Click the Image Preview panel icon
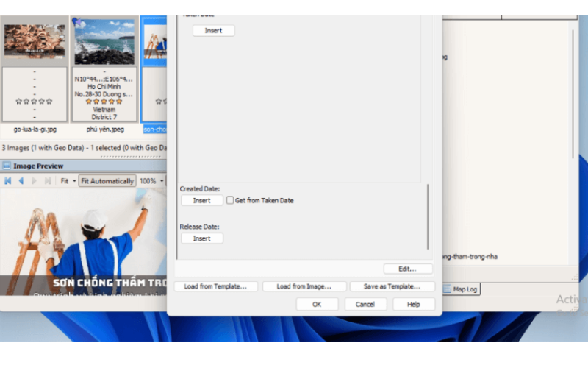The image size is (588, 368). (x=7, y=166)
